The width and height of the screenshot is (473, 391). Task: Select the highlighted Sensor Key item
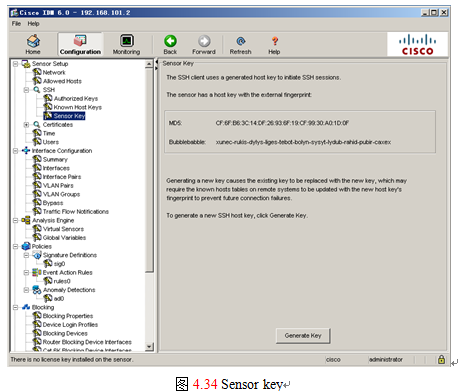tap(69, 116)
